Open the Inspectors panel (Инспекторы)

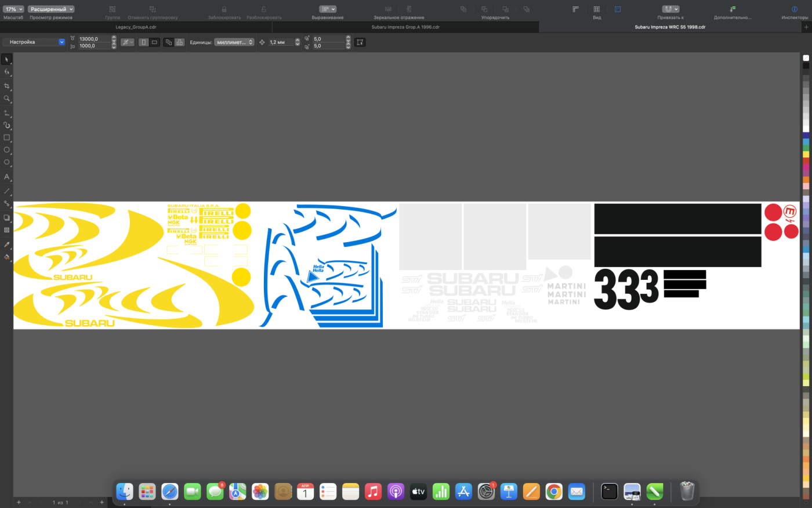[x=795, y=9]
